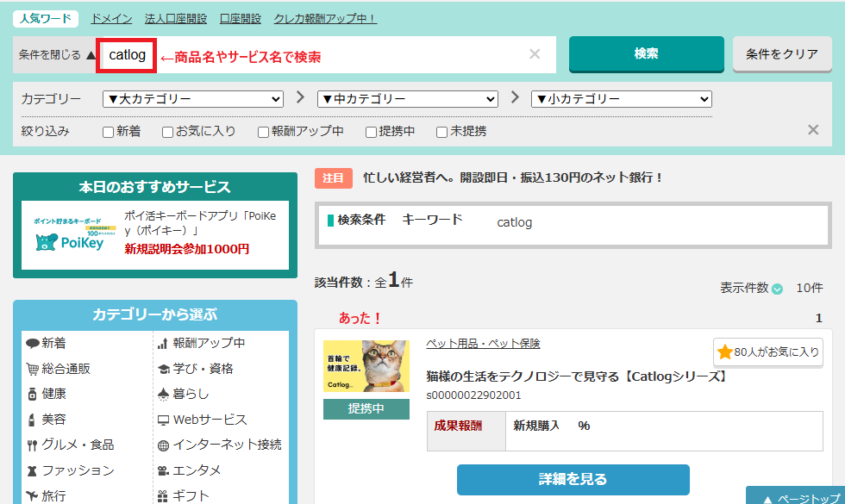The height and width of the screenshot is (504, 845).
Task: Open the 暮らし category in sidebar
Action: click(191, 395)
